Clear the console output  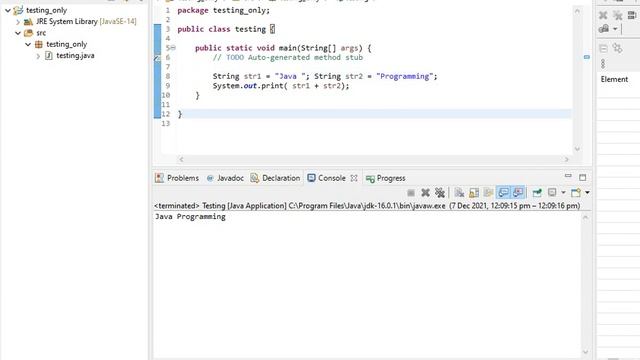click(460, 193)
